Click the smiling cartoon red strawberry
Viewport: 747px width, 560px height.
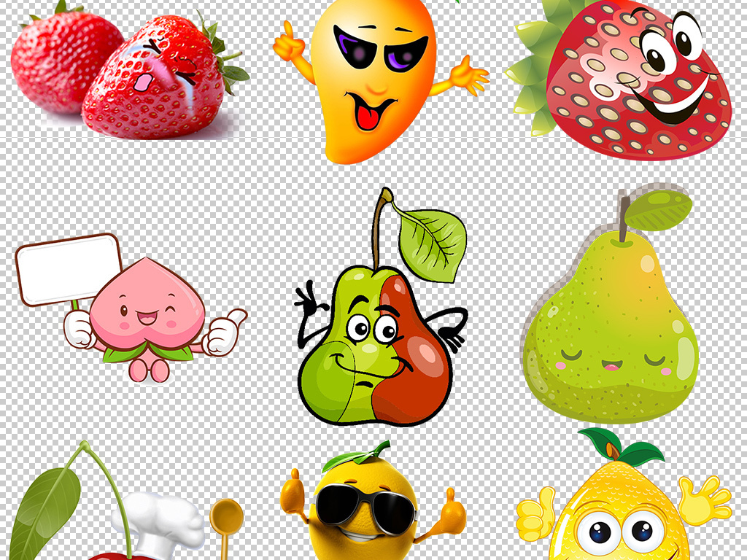619,79
